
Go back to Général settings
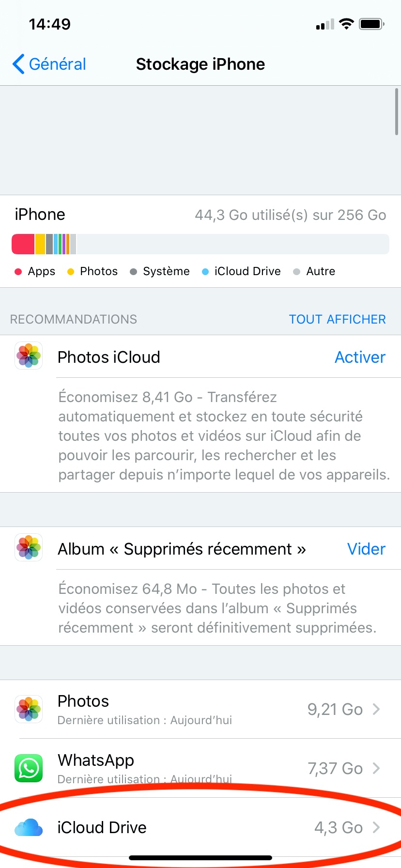coord(57,64)
